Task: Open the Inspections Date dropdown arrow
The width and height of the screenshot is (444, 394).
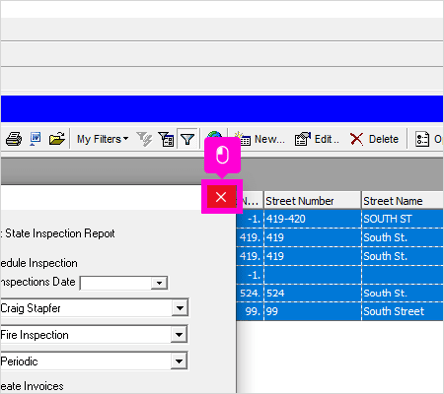Action: pyautogui.click(x=159, y=283)
